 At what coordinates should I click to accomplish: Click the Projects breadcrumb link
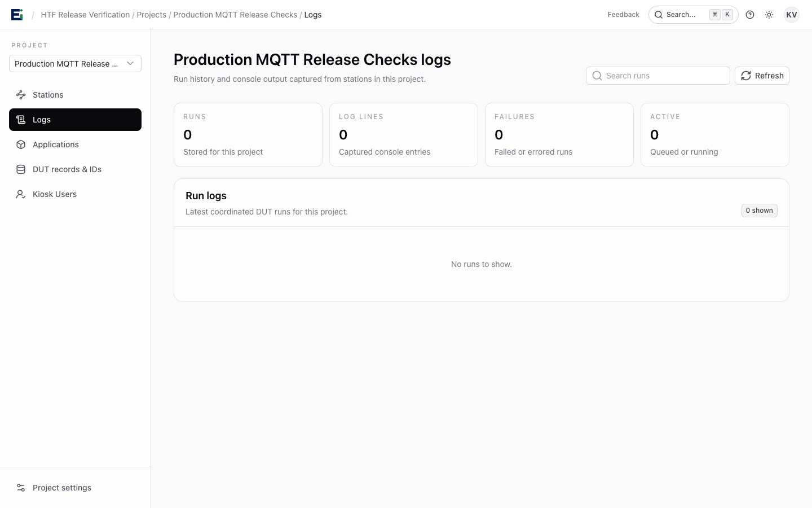(x=151, y=15)
